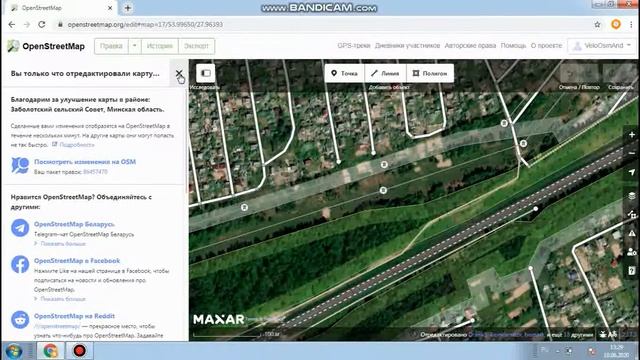Click the changes view icon
This screenshot has width=640, height=360.
(20, 165)
